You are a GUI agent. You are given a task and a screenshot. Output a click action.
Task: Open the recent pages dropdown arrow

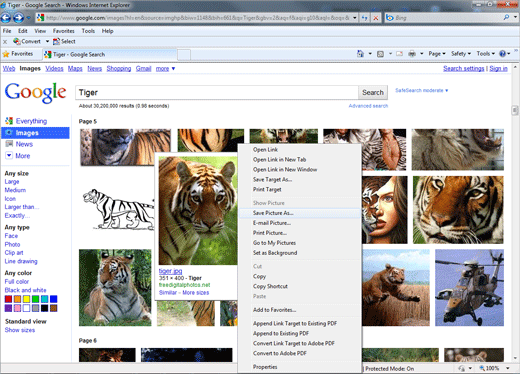[x=28, y=18]
